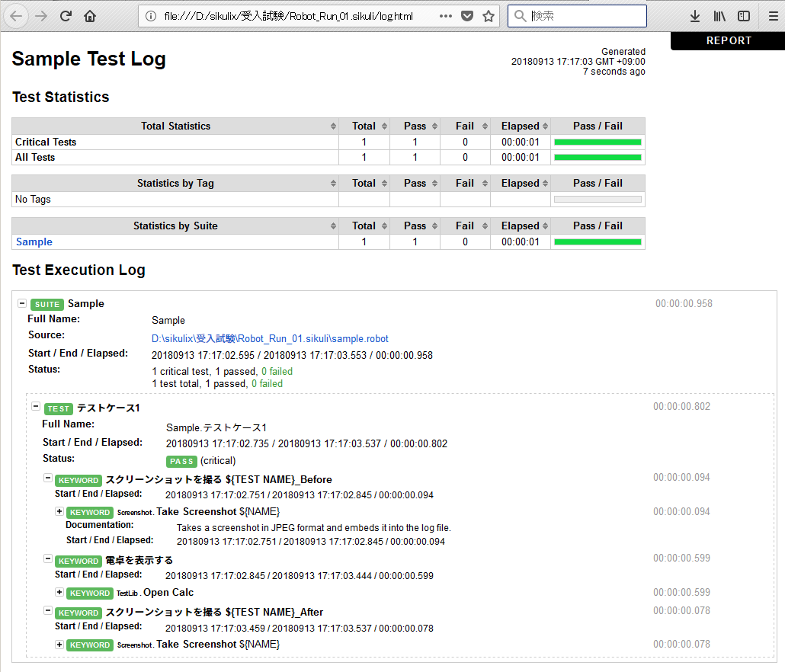The height and width of the screenshot is (672, 785).
Task: Open the library (history and bookmarks)
Action: coord(719,16)
